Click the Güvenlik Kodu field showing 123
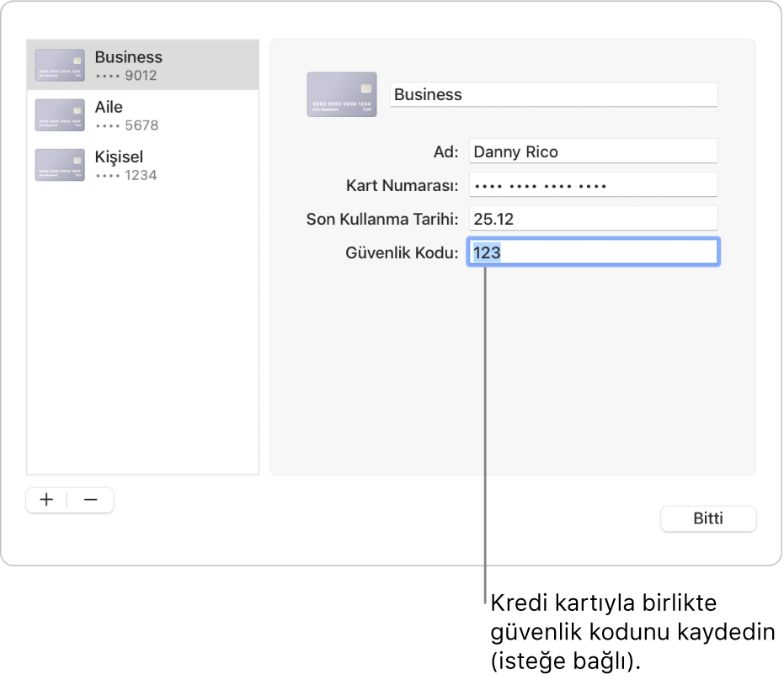The width and height of the screenshot is (784, 685). point(592,252)
